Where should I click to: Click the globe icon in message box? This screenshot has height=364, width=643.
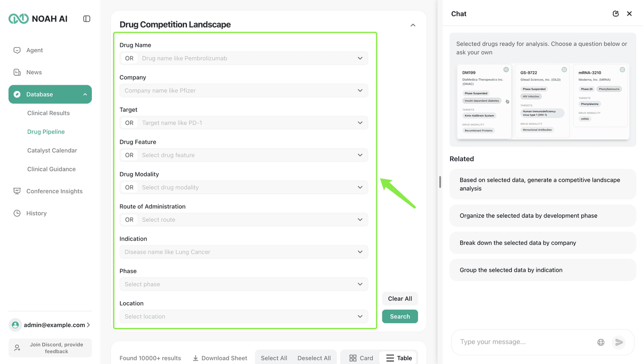pos(601,342)
